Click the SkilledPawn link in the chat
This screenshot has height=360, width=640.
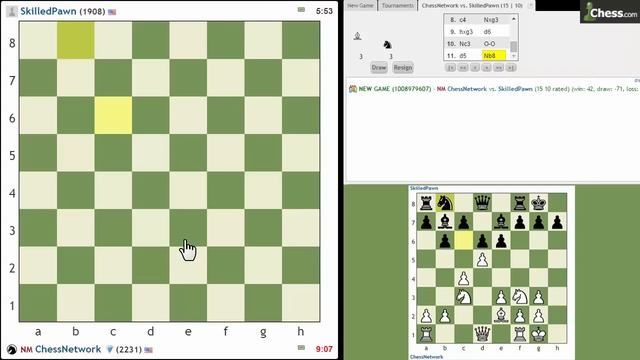515,89
